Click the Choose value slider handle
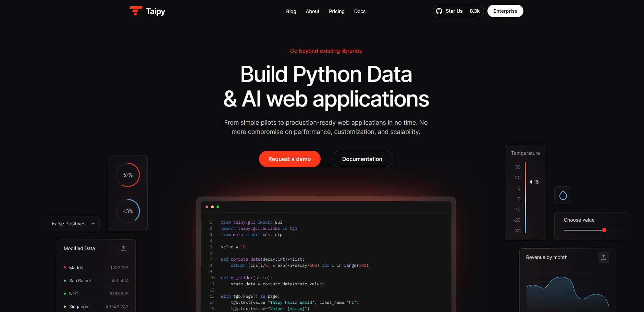Viewport: 644px width, 312px height. pos(604,230)
